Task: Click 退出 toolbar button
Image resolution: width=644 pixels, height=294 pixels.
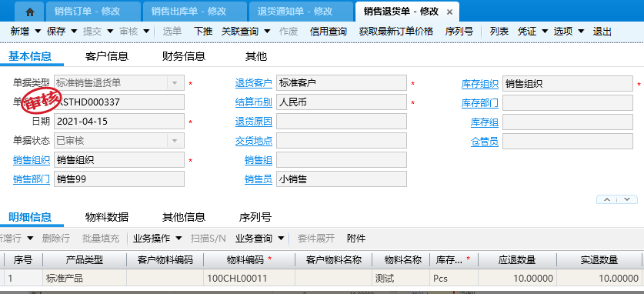Action: click(602, 32)
